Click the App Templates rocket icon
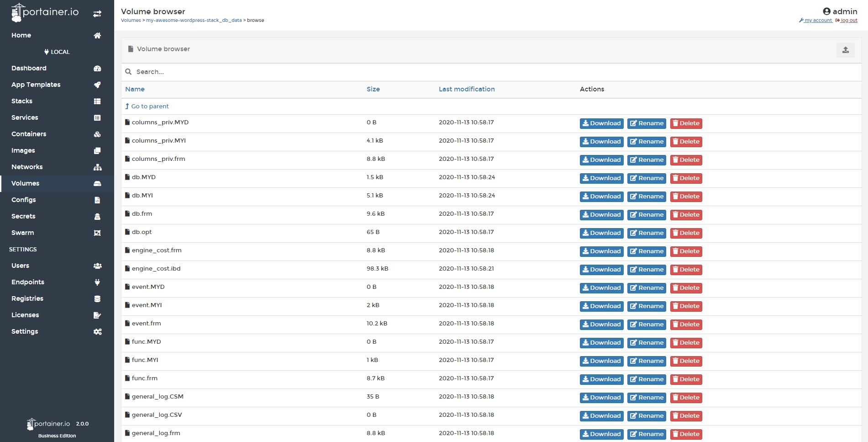Viewport: 868px width, 442px height. [97, 85]
